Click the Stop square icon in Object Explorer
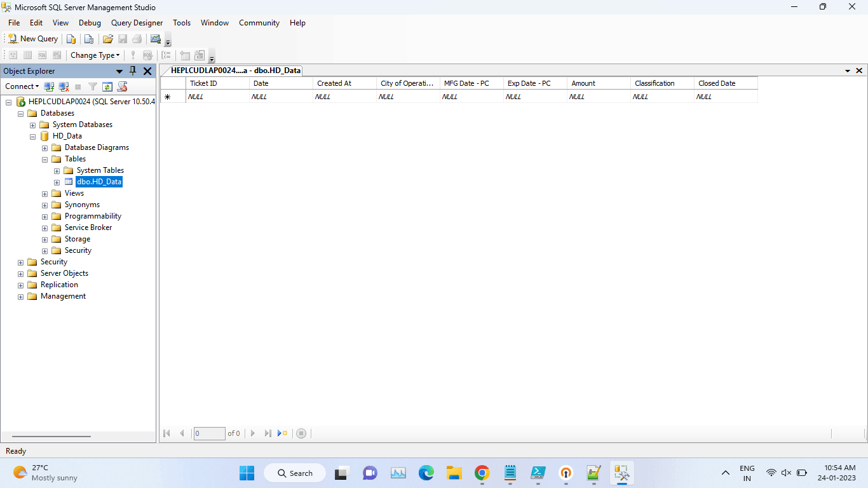This screenshot has height=488, width=868. click(x=78, y=86)
